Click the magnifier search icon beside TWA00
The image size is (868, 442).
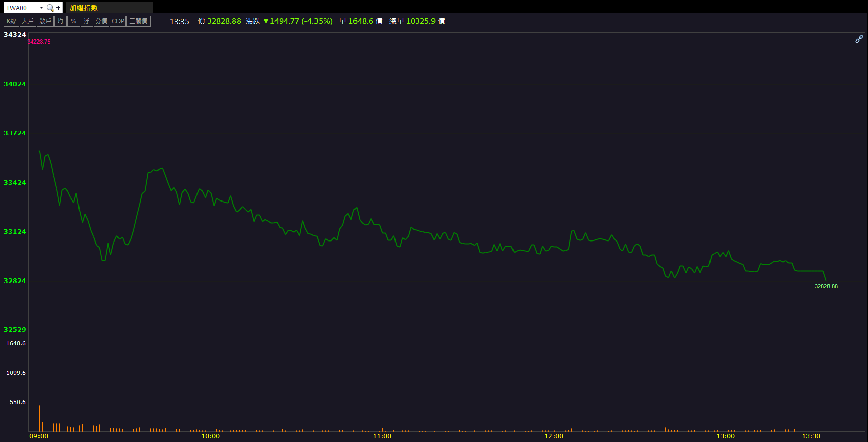point(50,8)
